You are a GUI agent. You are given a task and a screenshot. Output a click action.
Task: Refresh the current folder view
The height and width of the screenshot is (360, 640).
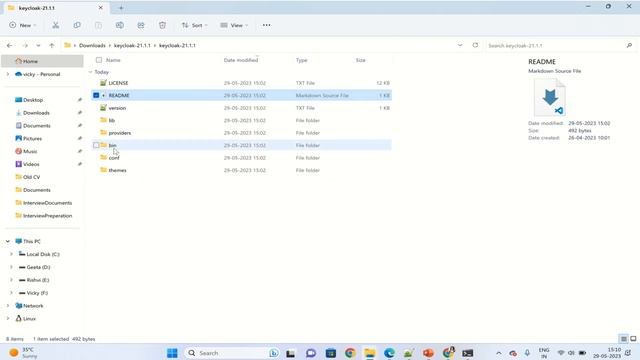(x=475, y=45)
